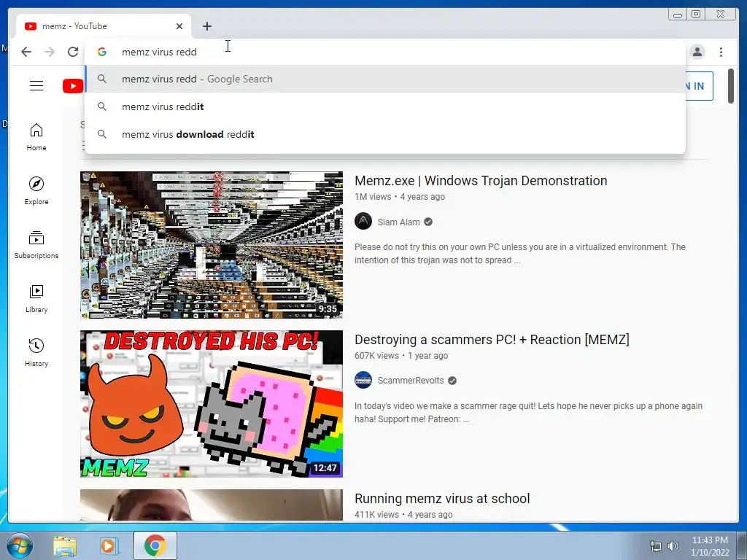
Task: Open History in YouTube sidebar
Action: point(36,352)
